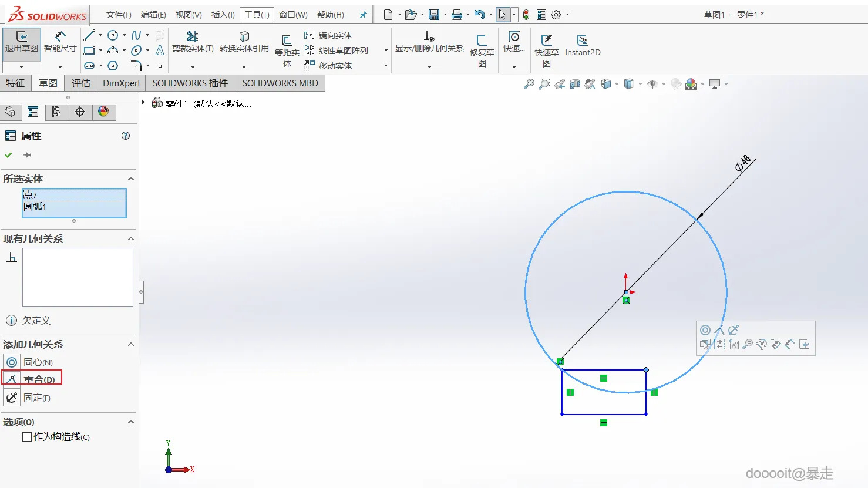Toggle the pushpin to keep property panel visible
Image resolution: width=868 pixels, height=488 pixels.
click(28, 155)
